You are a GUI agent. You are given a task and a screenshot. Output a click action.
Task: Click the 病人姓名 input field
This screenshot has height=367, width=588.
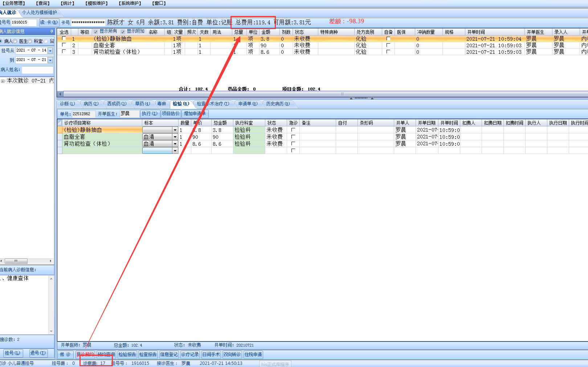37,70
